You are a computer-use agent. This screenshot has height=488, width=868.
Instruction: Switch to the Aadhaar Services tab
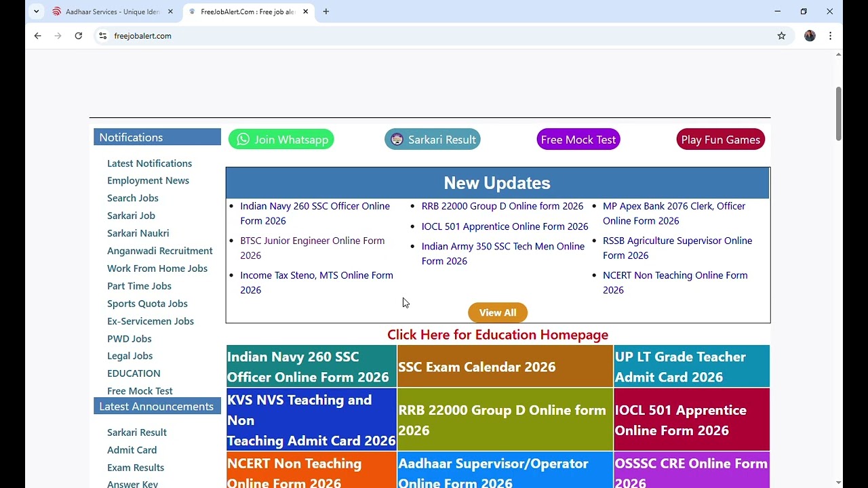click(x=113, y=12)
